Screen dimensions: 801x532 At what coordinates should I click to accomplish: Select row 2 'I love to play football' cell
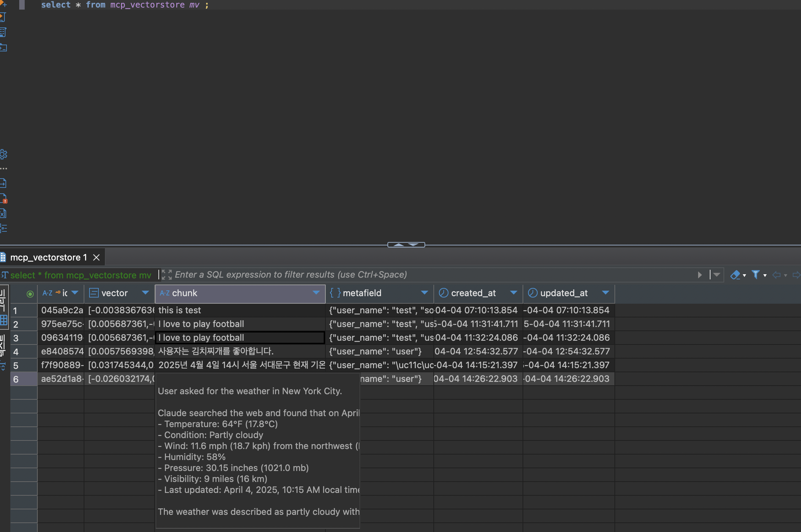(240, 324)
